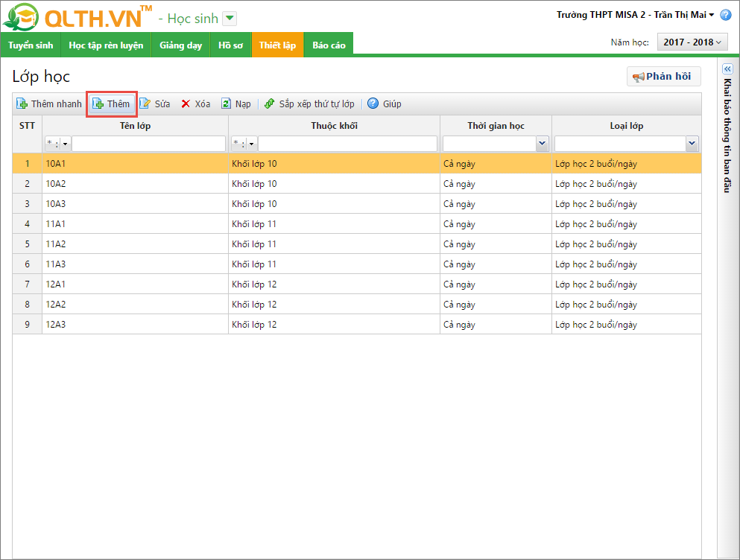Select class row 10A1
This screenshot has width=740, height=560.
pos(357,164)
